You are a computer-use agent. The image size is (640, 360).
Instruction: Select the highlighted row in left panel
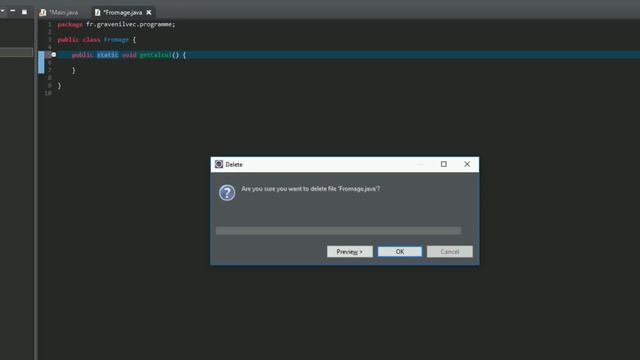tap(16, 52)
